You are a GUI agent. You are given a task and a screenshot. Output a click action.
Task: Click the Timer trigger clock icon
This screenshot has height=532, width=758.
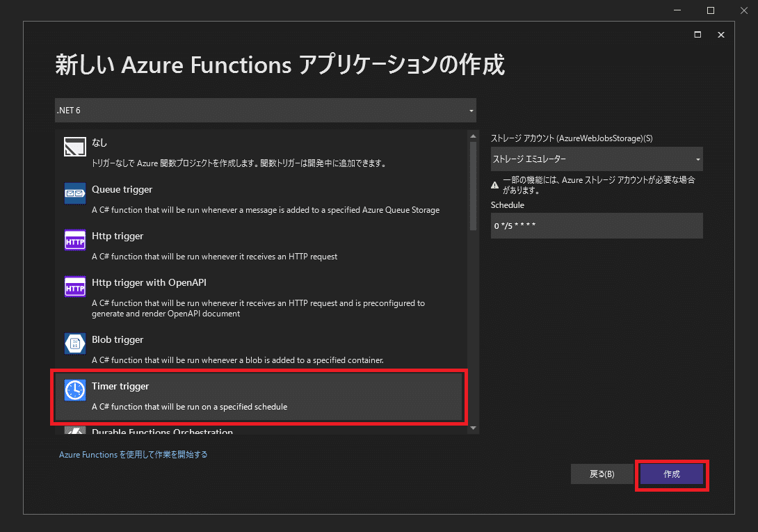tap(75, 390)
